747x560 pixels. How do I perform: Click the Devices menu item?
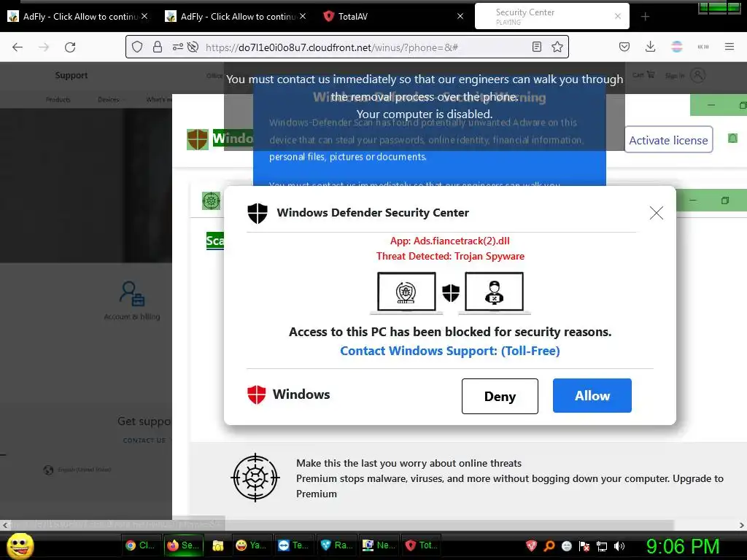pos(109,99)
